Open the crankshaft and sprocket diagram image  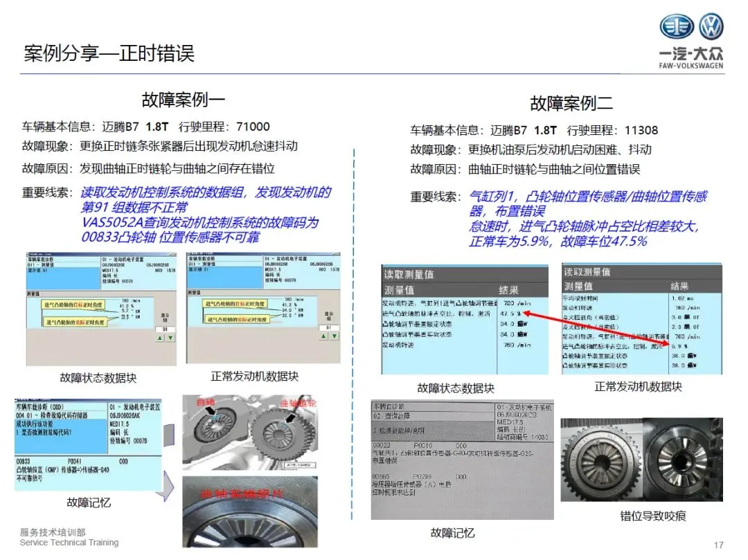click(x=250, y=432)
